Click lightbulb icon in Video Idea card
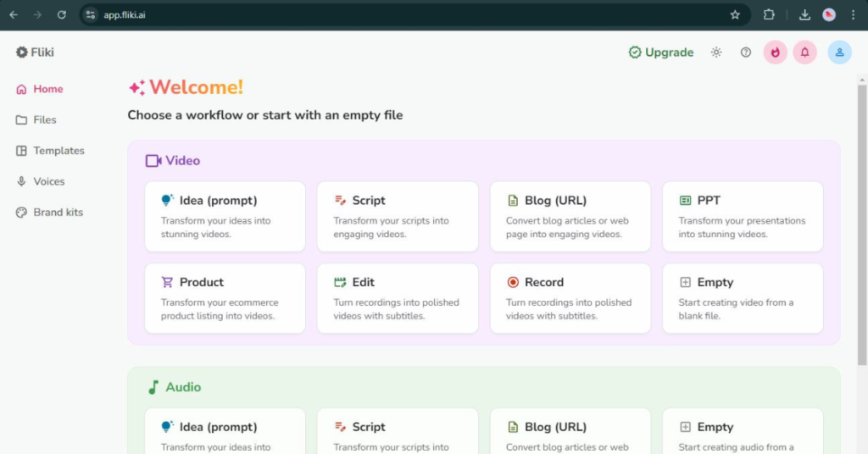Screen dimensions: 868x454 pos(167,200)
